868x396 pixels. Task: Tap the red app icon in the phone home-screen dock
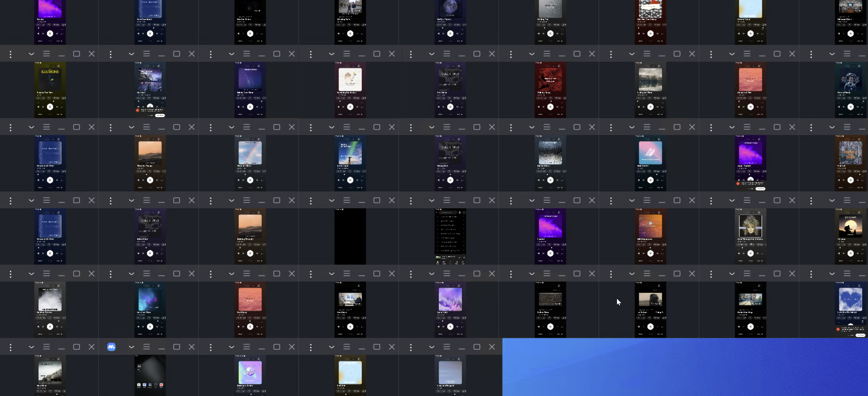tap(161, 384)
